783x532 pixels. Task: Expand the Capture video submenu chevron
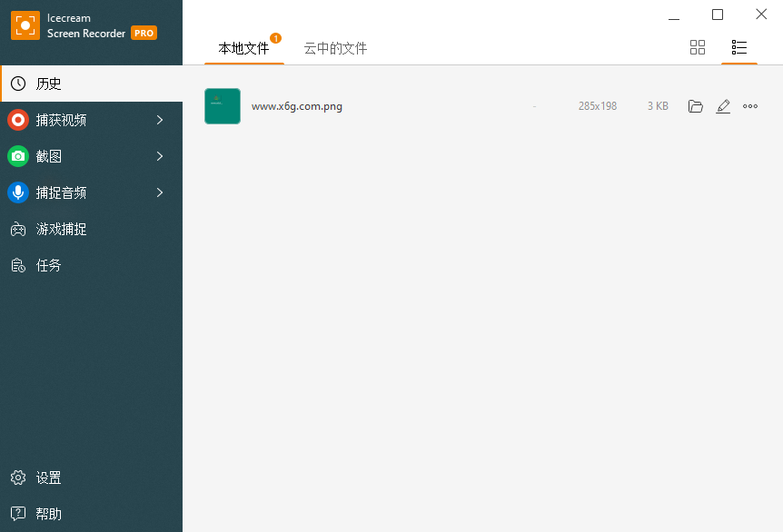(160, 119)
